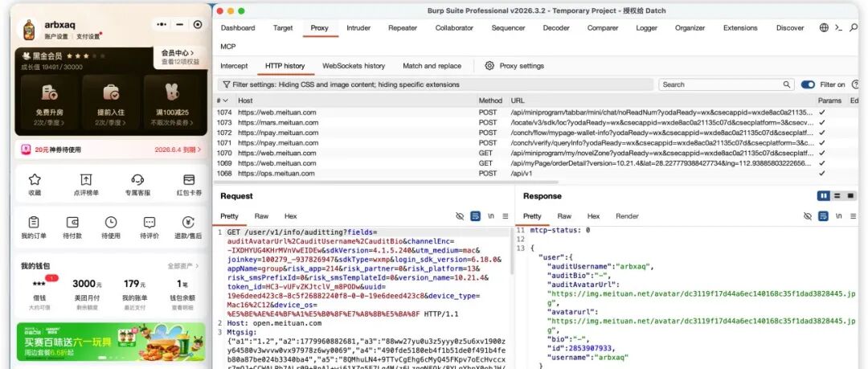
Task: Open the 免费升房 benefit card
Action: [x=50, y=104]
